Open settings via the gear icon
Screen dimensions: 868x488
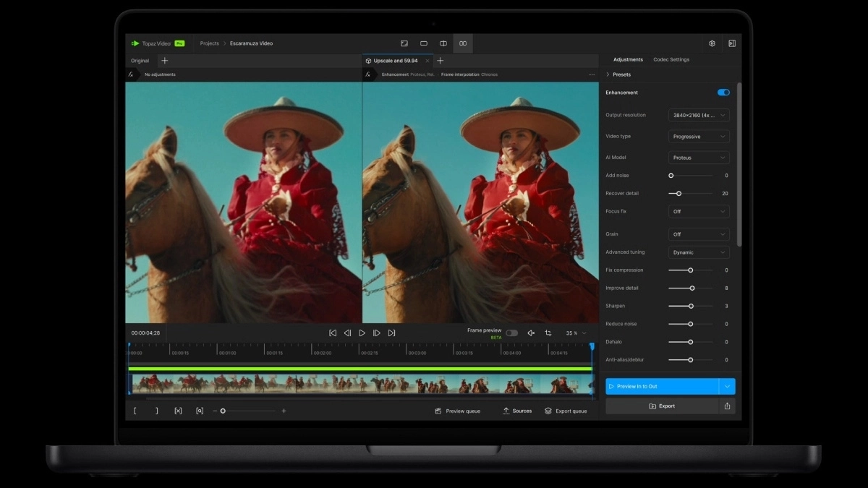[711, 43]
